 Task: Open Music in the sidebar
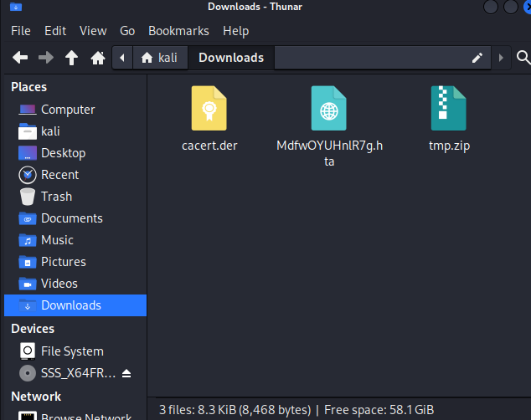75,240
